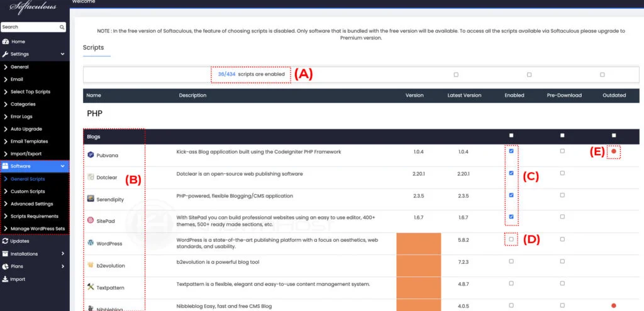Enable the WordPress script checkbox
This screenshot has width=644, height=311.
511,239
